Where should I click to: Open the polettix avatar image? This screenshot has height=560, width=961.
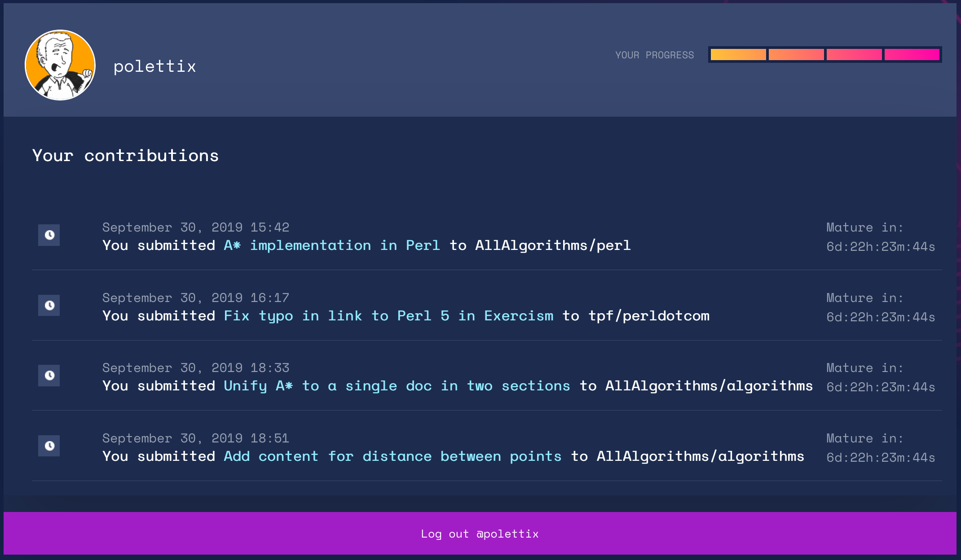point(60,65)
